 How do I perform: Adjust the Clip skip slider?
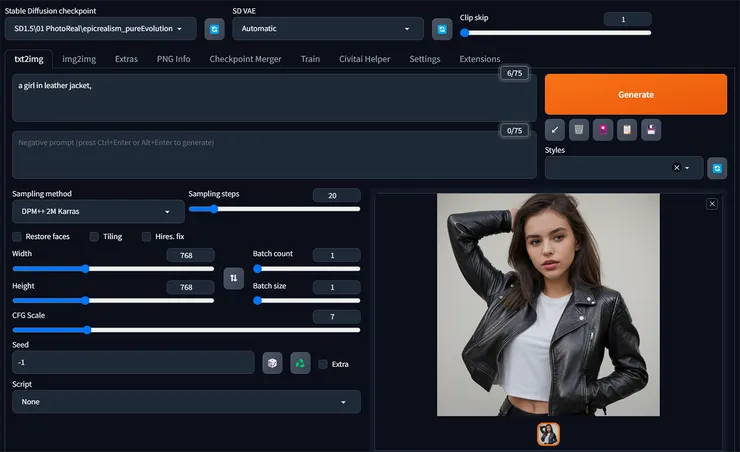555,33
